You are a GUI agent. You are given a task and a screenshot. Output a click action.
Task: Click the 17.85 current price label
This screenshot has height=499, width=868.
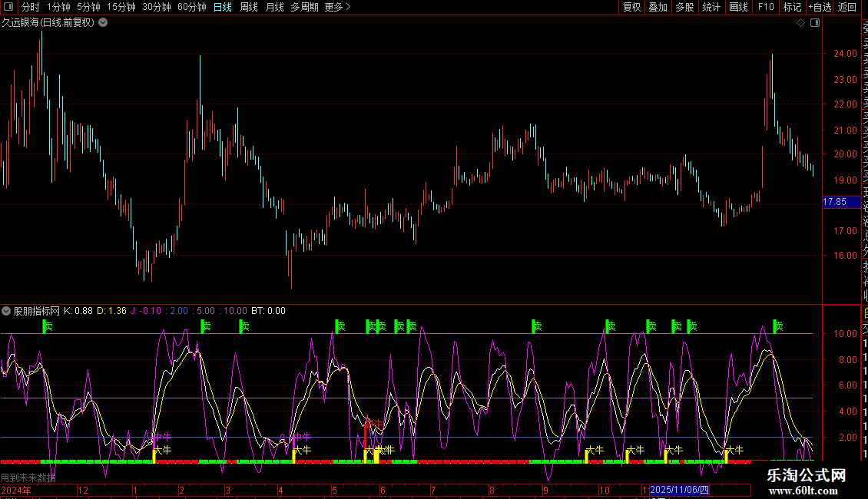click(x=834, y=202)
